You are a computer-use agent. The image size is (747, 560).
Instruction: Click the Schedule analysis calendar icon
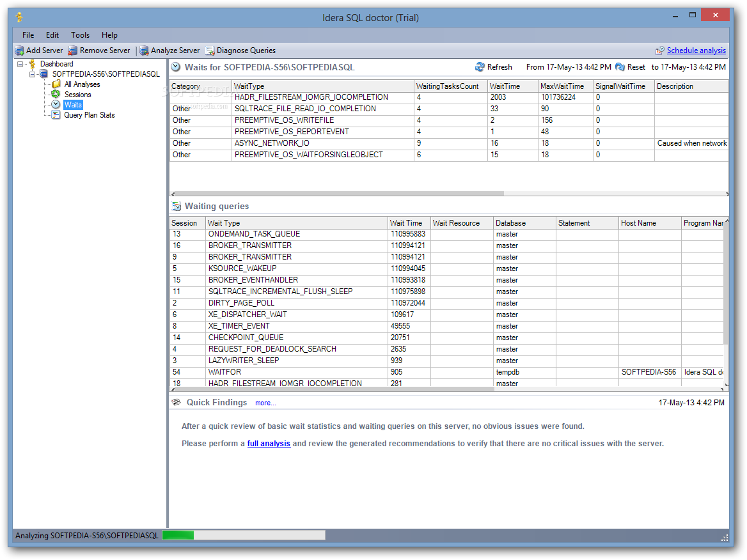pos(660,51)
